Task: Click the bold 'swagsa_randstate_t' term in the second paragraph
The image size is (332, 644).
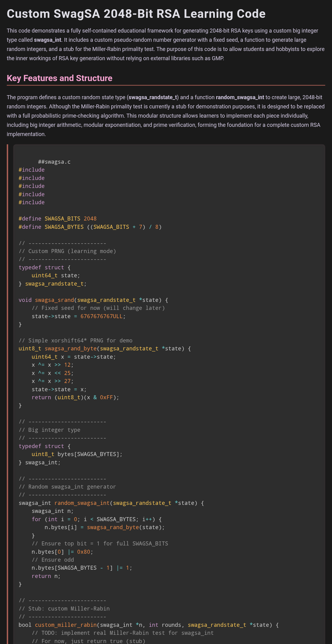Action: tap(153, 97)
